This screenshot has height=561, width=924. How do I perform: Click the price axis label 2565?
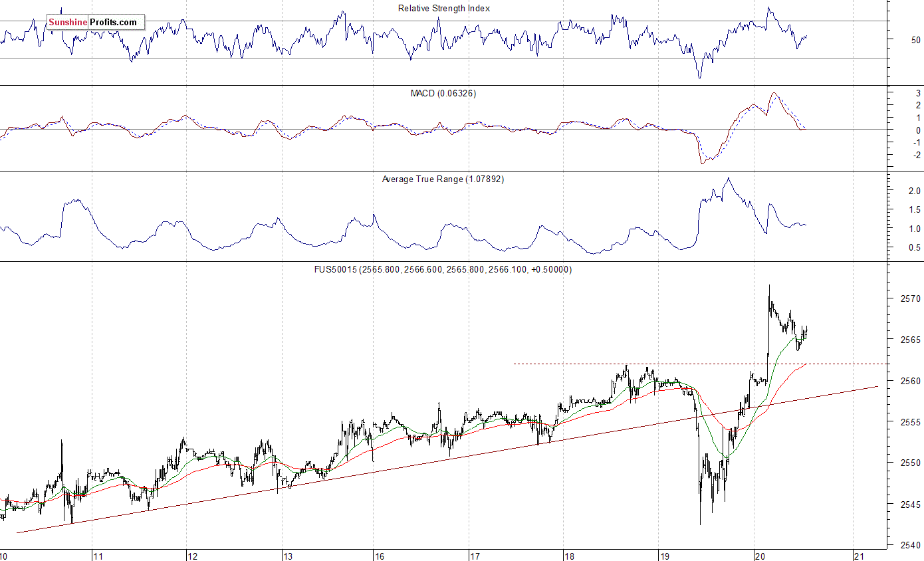[911, 340]
